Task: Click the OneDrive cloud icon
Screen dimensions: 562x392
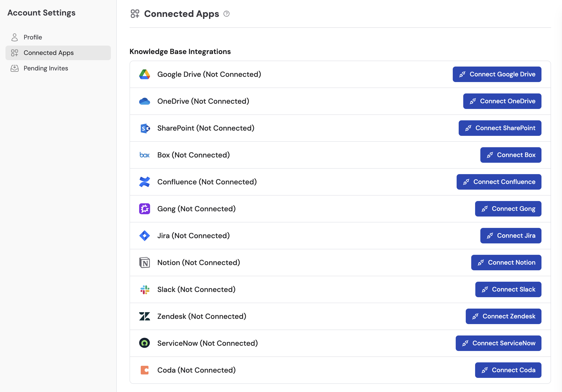Action: click(144, 101)
